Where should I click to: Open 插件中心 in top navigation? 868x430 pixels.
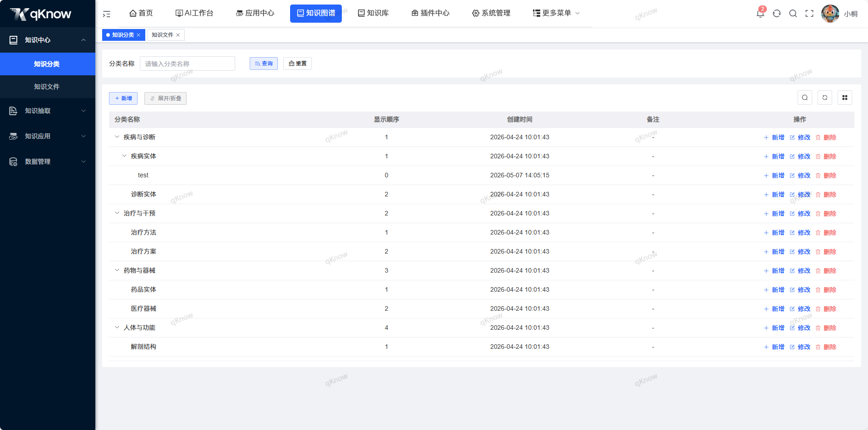tap(430, 13)
